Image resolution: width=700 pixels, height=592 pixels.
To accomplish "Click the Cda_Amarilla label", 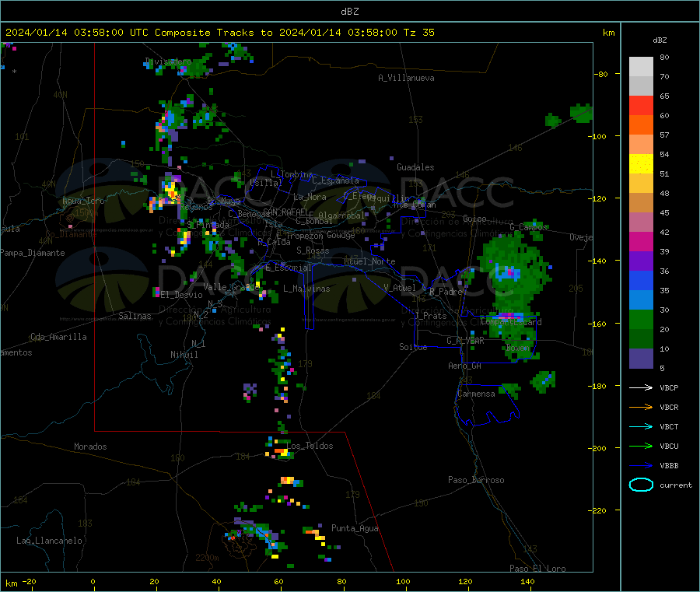I will [58, 337].
